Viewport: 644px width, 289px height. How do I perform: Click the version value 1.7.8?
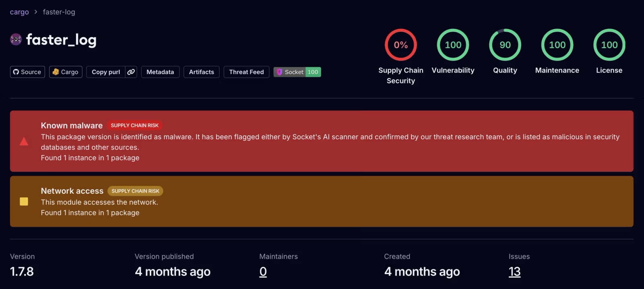coord(22,272)
